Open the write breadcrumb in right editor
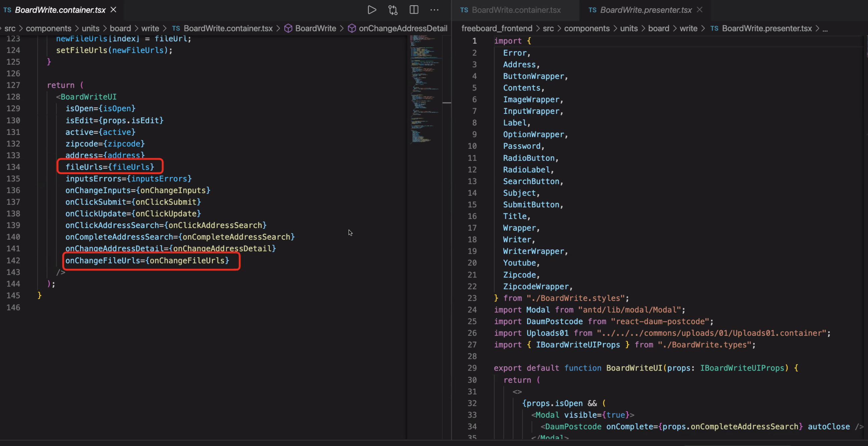The width and height of the screenshot is (868, 446). pos(688,28)
